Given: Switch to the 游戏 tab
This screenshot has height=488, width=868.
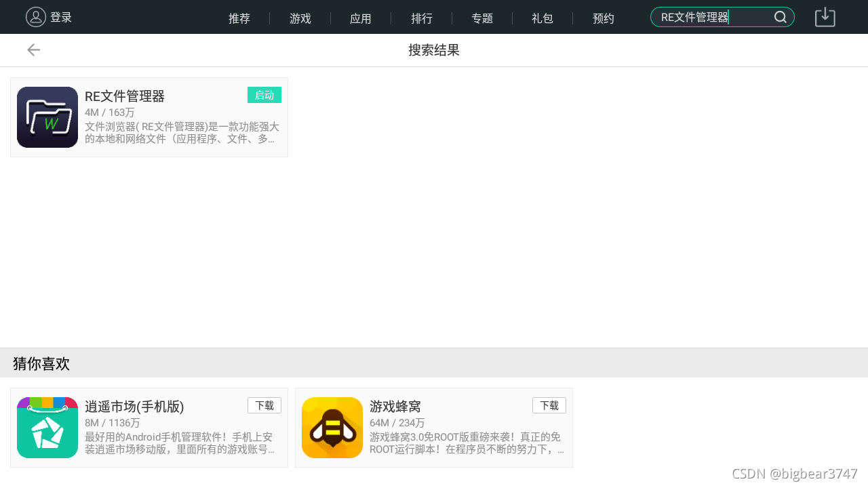Looking at the screenshot, I should tap(300, 18).
